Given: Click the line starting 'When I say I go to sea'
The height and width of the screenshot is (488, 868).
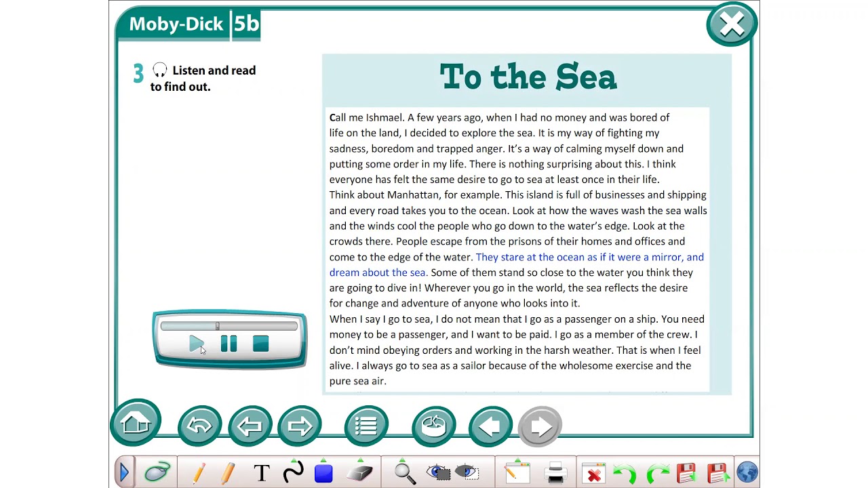Looking at the screenshot, I should point(517,319).
